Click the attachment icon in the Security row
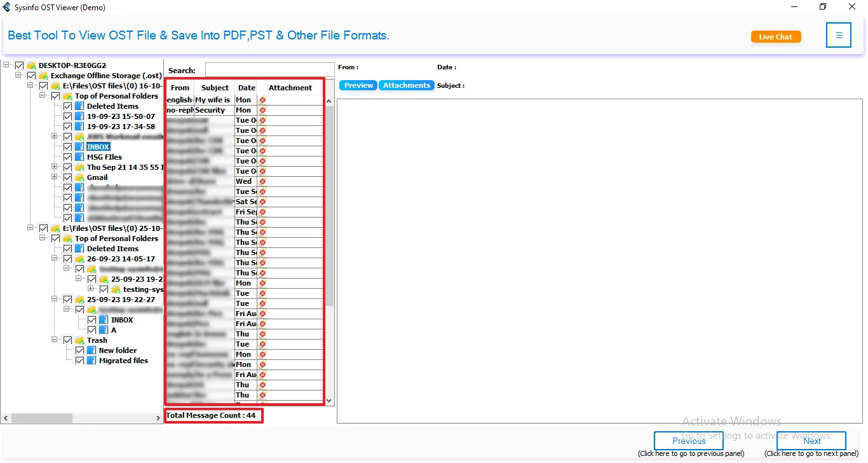The width and height of the screenshot is (868, 463). coord(262,110)
